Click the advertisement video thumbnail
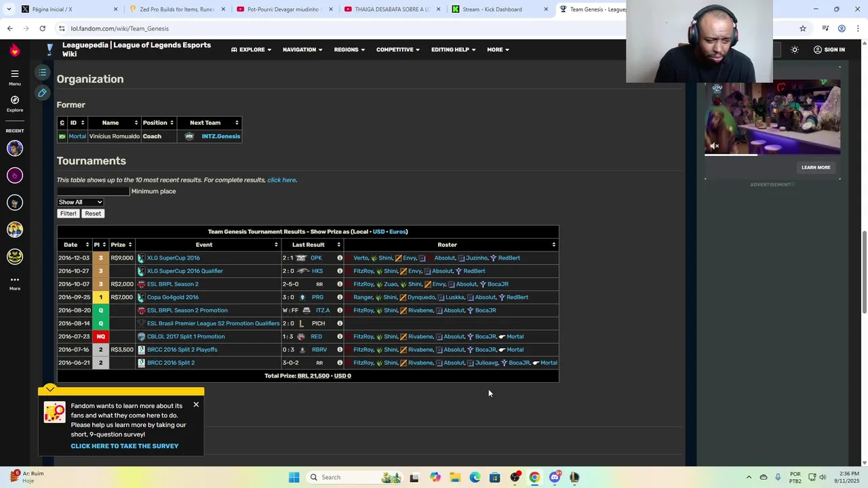 click(772, 117)
